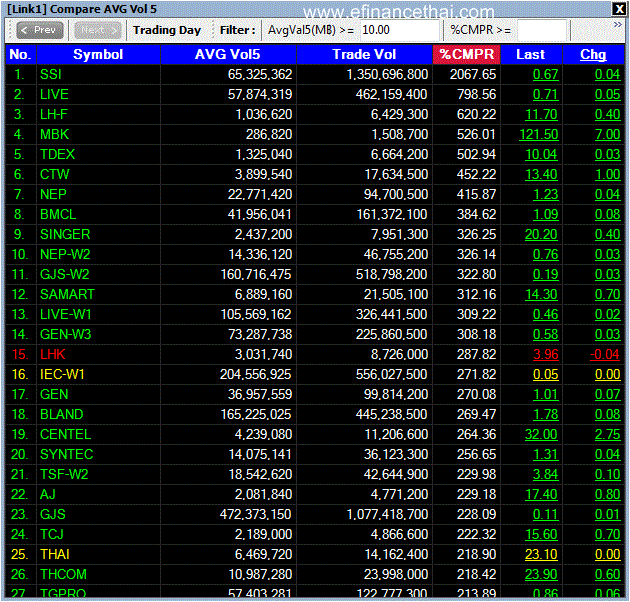
Task: Select the CENTEL symbol
Action: coord(65,434)
